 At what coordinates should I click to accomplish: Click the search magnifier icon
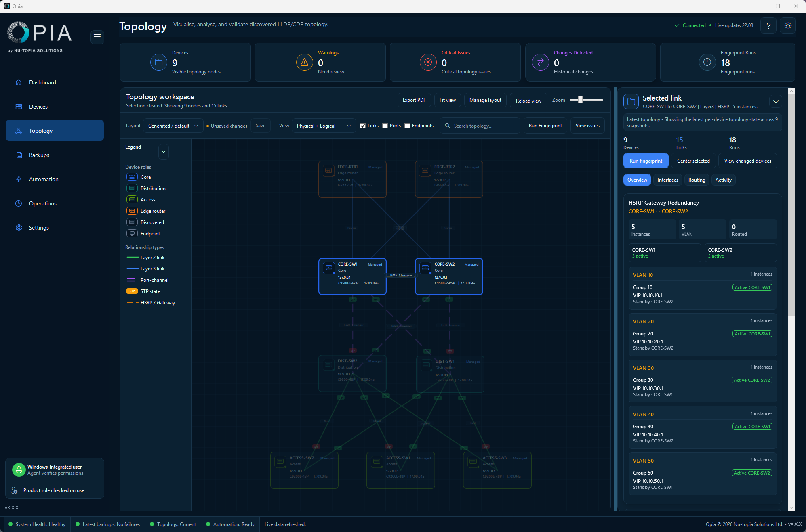[x=448, y=126]
